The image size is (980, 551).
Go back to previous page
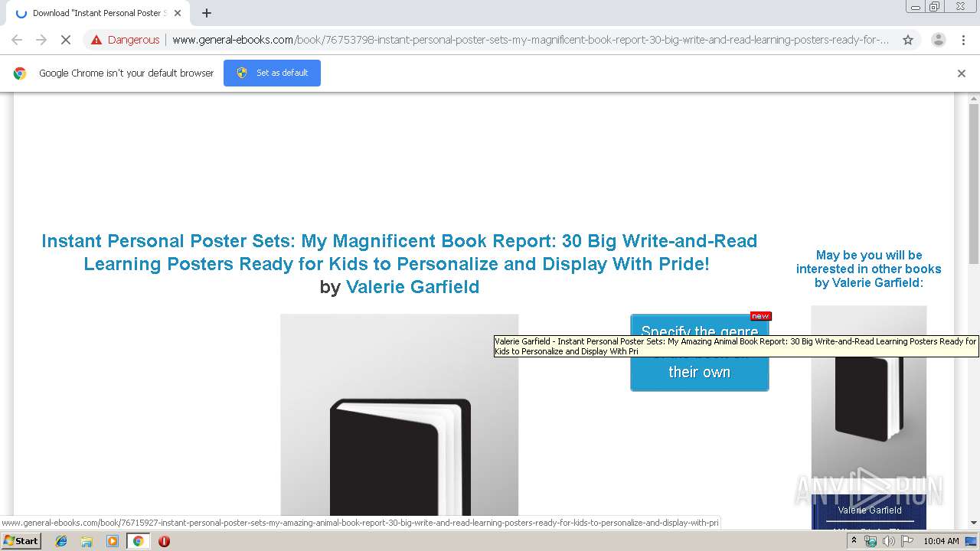(x=17, y=40)
